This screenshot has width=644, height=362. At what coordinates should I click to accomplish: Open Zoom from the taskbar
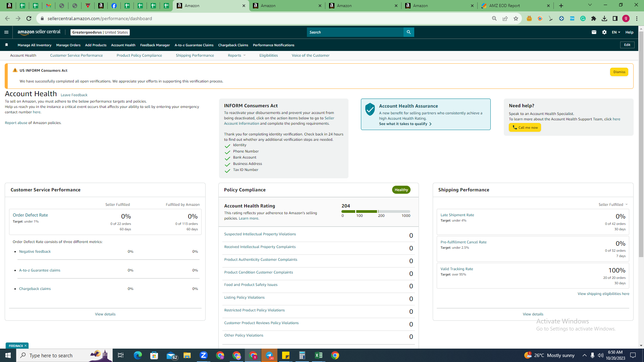pyautogui.click(x=204, y=355)
